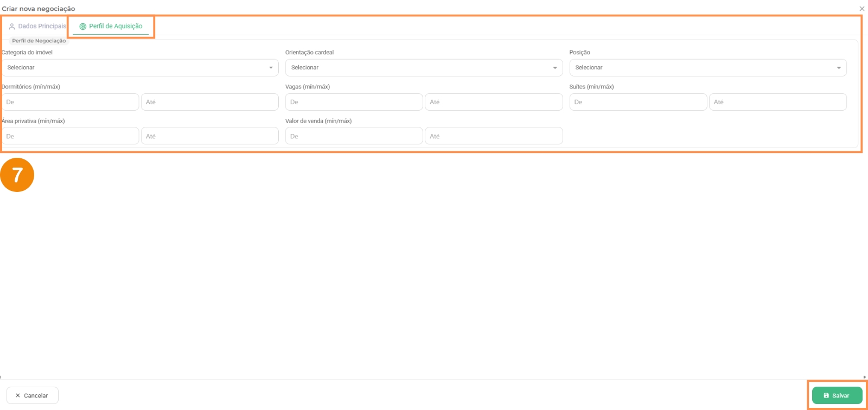This screenshot has width=868, height=410.
Task: Expand the Orientação cardeal dropdown
Action: click(x=424, y=68)
